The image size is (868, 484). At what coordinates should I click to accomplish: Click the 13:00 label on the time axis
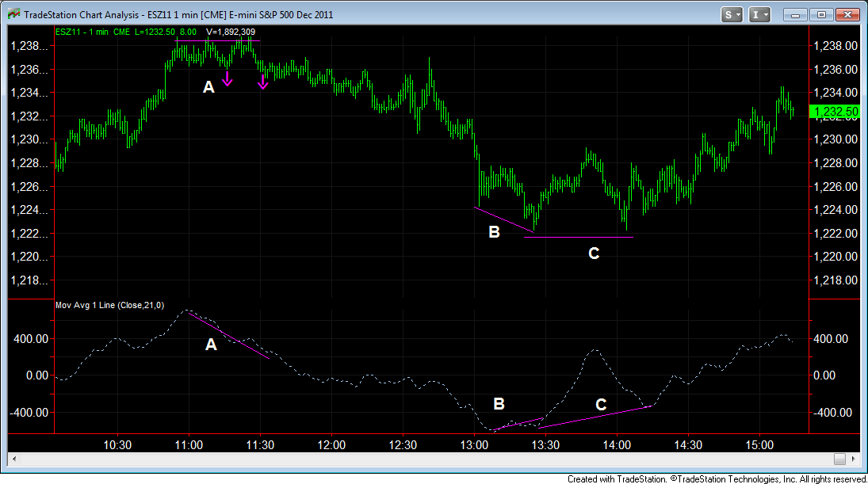474,445
